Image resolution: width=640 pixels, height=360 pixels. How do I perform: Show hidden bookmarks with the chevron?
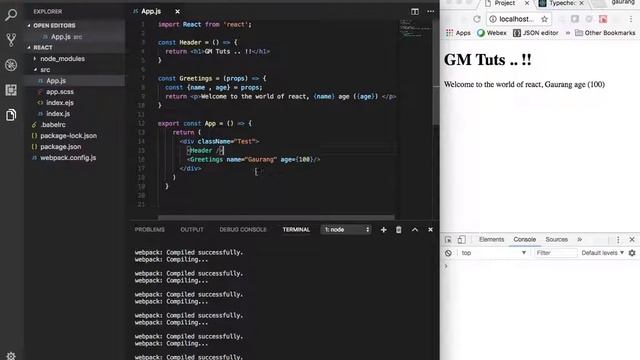[x=567, y=33]
